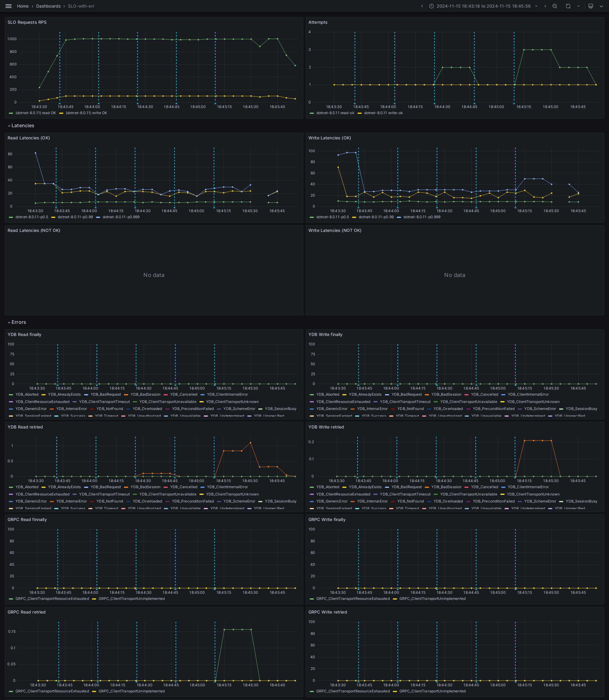Open the Dashboards breadcrumb
The height and width of the screenshot is (700, 609).
(48, 6)
